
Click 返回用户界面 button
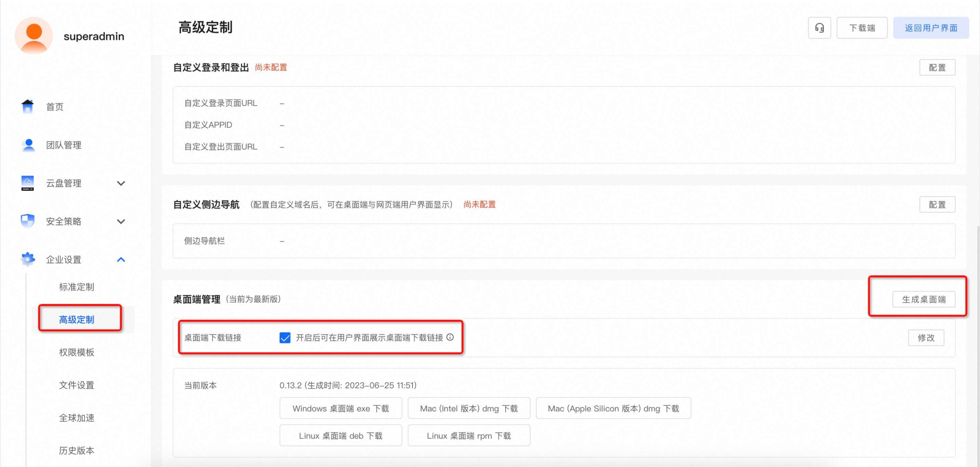[931, 28]
